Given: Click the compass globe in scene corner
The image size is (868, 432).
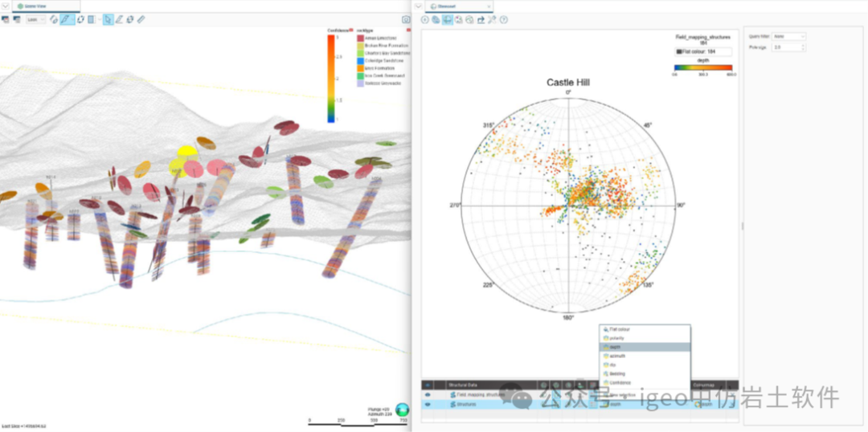Looking at the screenshot, I should pyautogui.click(x=402, y=410).
